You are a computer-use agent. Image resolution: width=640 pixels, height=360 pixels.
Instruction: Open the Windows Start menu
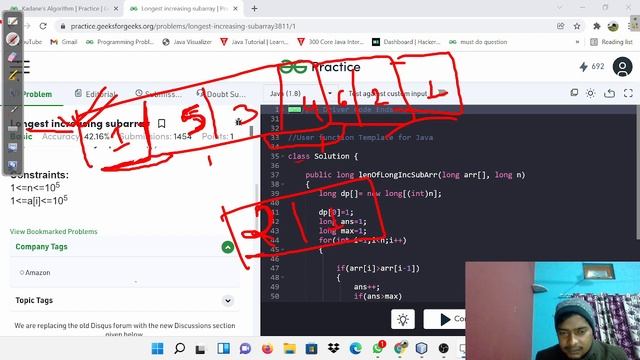click(x=157, y=349)
